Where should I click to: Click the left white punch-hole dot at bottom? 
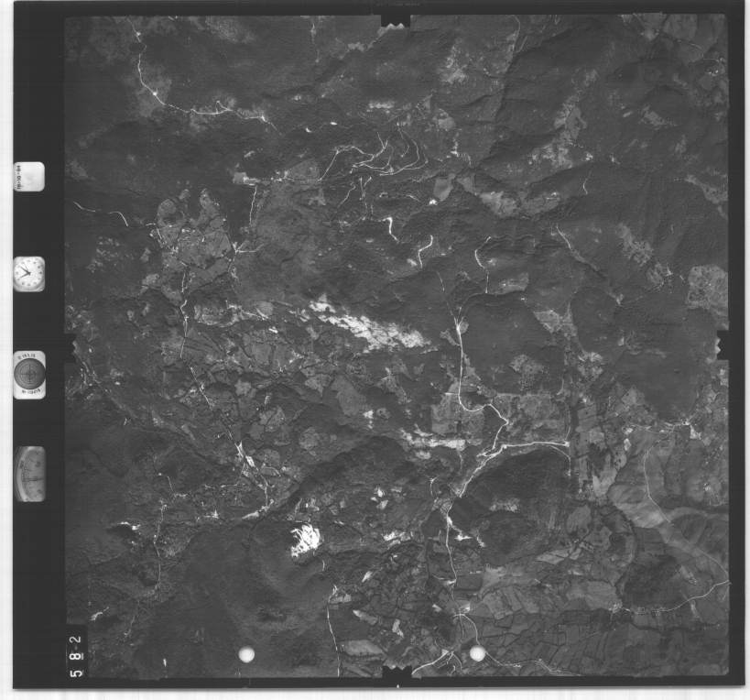coord(245,653)
